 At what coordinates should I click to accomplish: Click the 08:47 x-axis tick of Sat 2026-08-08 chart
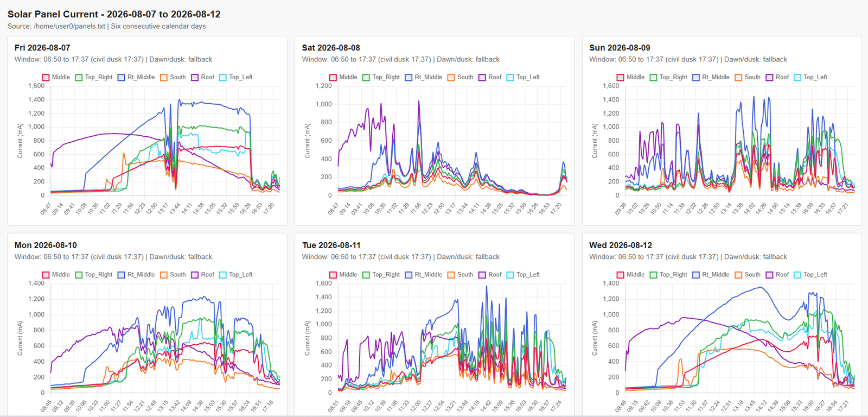(x=333, y=209)
